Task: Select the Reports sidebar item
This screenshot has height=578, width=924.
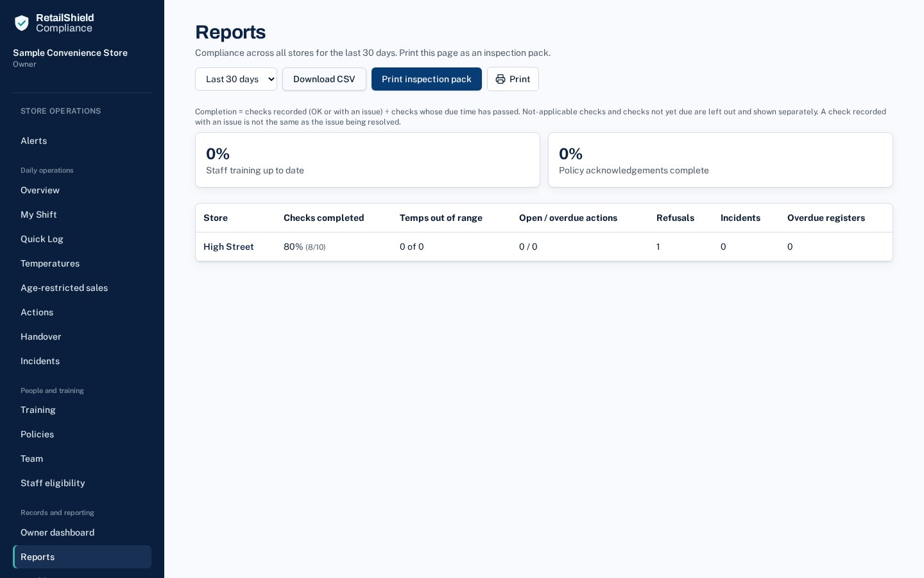Action: (82, 557)
